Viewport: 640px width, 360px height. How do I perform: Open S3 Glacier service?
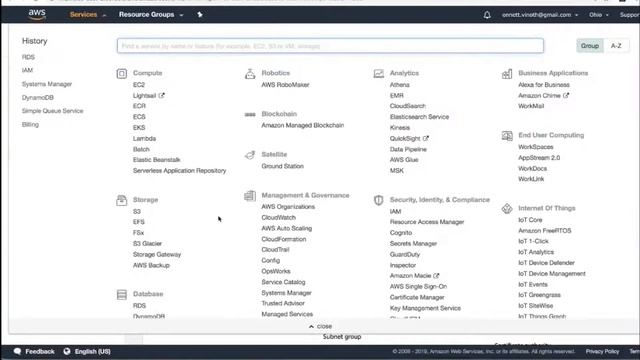pyautogui.click(x=147, y=244)
